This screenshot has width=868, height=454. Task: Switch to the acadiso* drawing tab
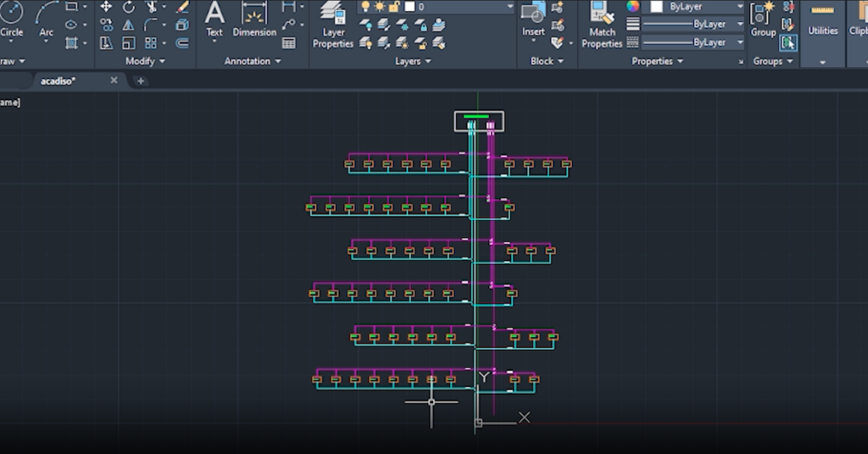pyautogui.click(x=58, y=80)
